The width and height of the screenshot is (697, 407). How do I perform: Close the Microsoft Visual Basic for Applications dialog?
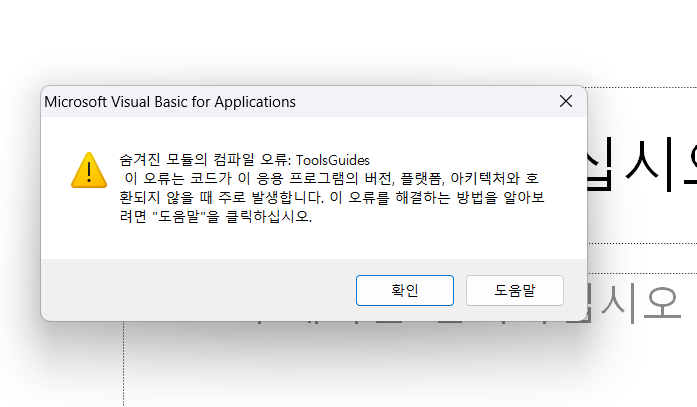coord(565,101)
